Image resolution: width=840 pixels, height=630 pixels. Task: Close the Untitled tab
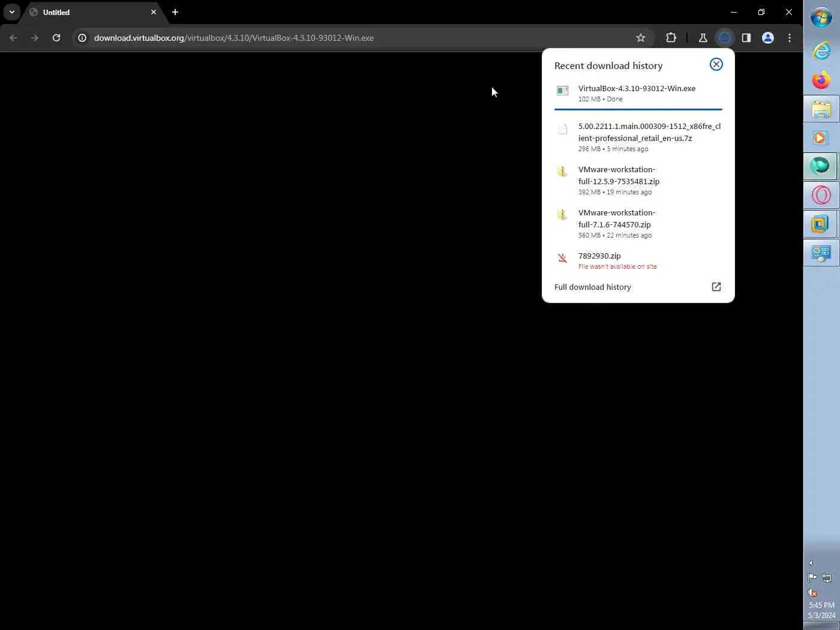pyautogui.click(x=154, y=12)
